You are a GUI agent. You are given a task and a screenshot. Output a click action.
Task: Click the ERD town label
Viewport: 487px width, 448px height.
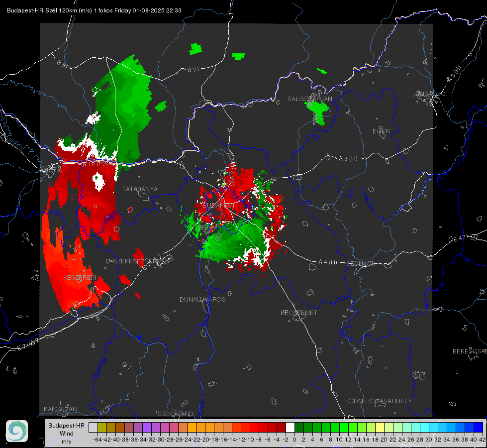pyautogui.click(x=204, y=227)
